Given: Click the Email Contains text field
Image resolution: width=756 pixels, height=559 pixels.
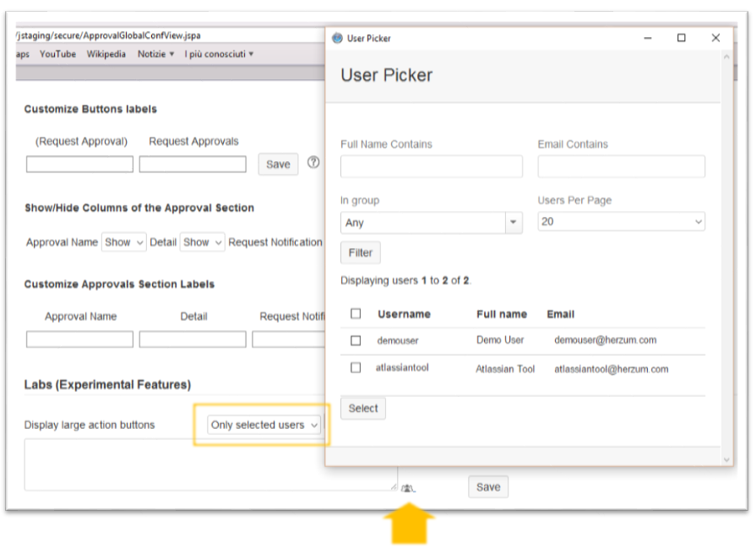Looking at the screenshot, I should [621, 166].
